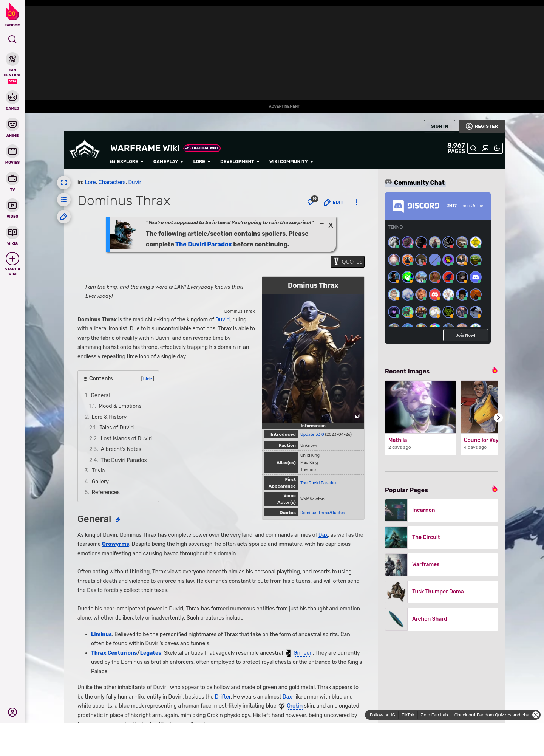Expand the Lore menu
Viewport: 544px width, 756px height.
[202, 161]
